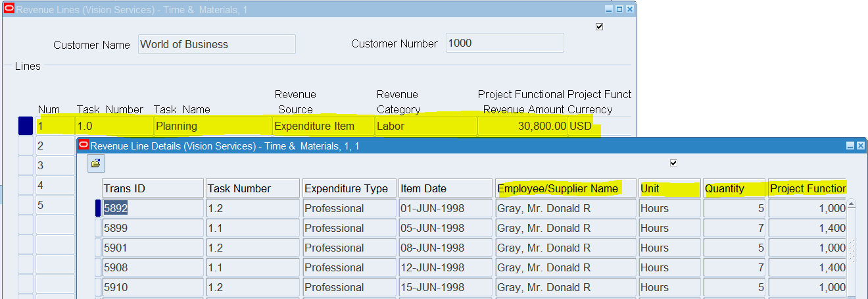Click the Trans ID column header
The width and height of the screenshot is (868, 299).
[153, 188]
